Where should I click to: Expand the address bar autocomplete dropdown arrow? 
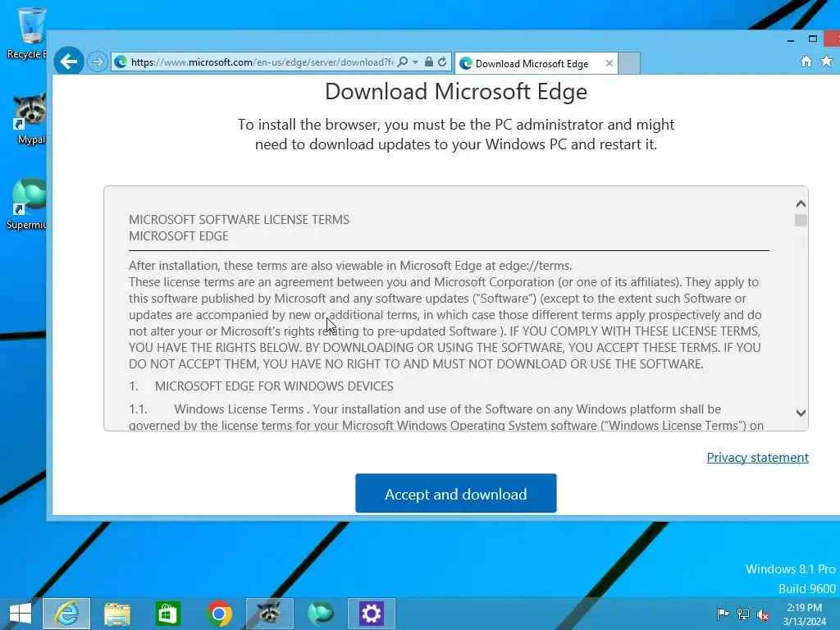point(415,62)
